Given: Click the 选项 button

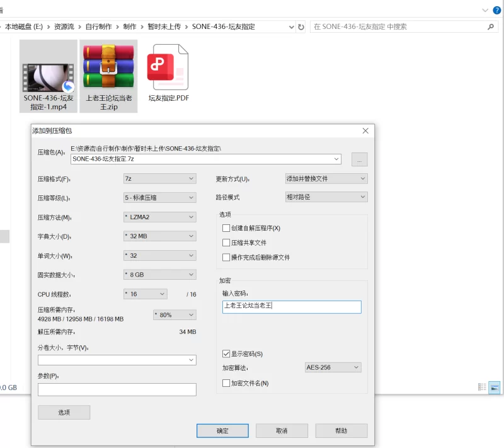Looking at the screenshot, I should [x=64, y=412].
